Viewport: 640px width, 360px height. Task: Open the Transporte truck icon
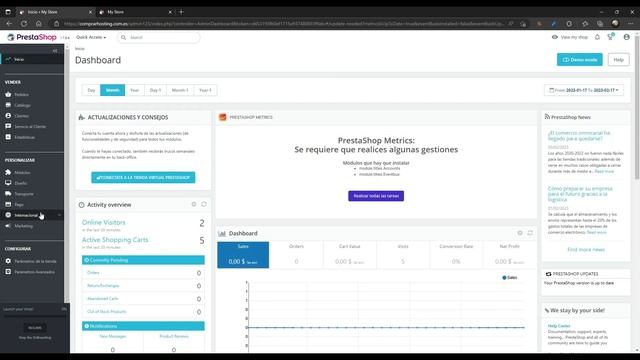click(x=8, y=193)
